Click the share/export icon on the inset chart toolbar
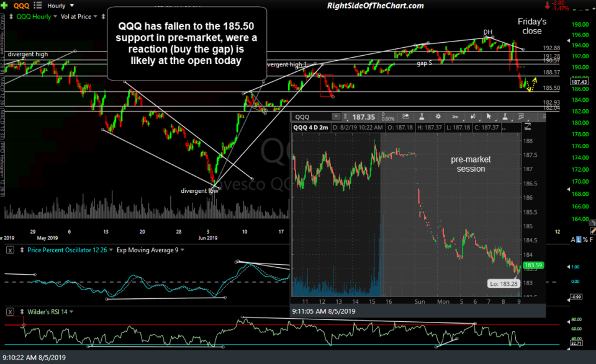The height and width of the screenshot is (364, 596). [x=405, y=117]
